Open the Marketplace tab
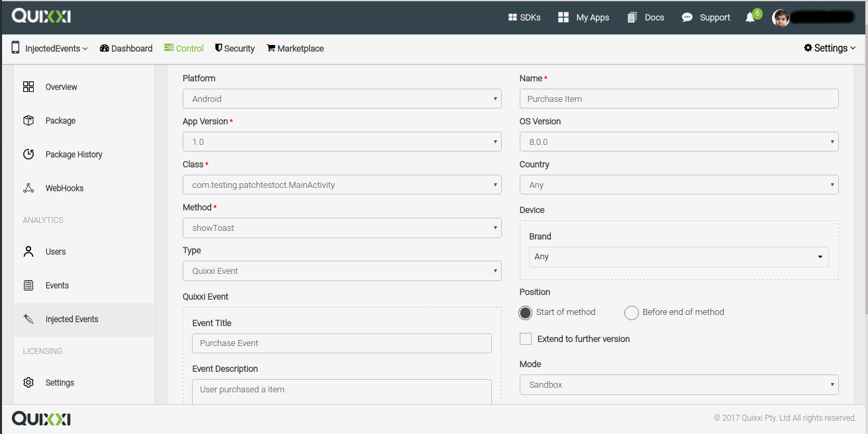Image resolution: width=868 pixels, height=434 pixels. click(295, 48)
